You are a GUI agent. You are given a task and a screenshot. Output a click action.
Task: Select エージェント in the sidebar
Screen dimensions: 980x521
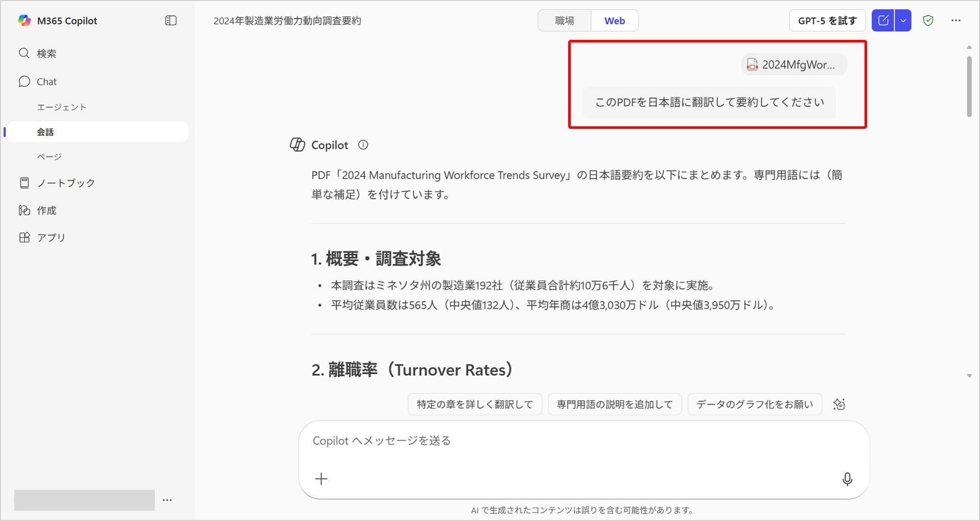61,107
